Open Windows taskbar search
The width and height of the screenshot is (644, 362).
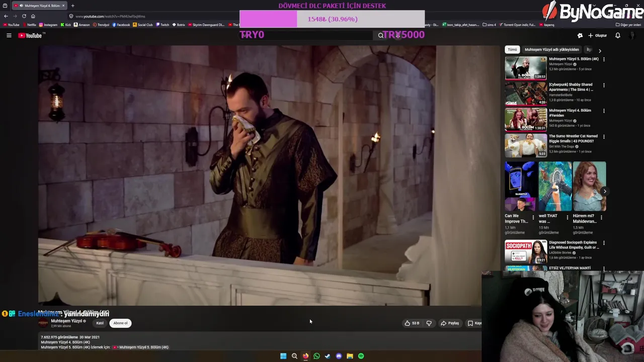294,356
